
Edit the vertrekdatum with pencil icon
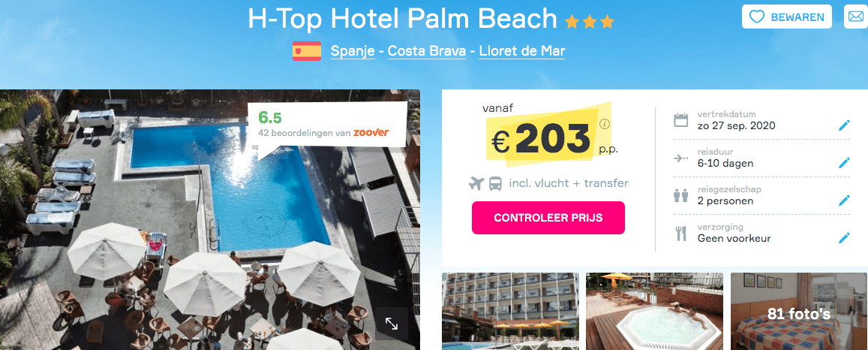pos(844,125)
